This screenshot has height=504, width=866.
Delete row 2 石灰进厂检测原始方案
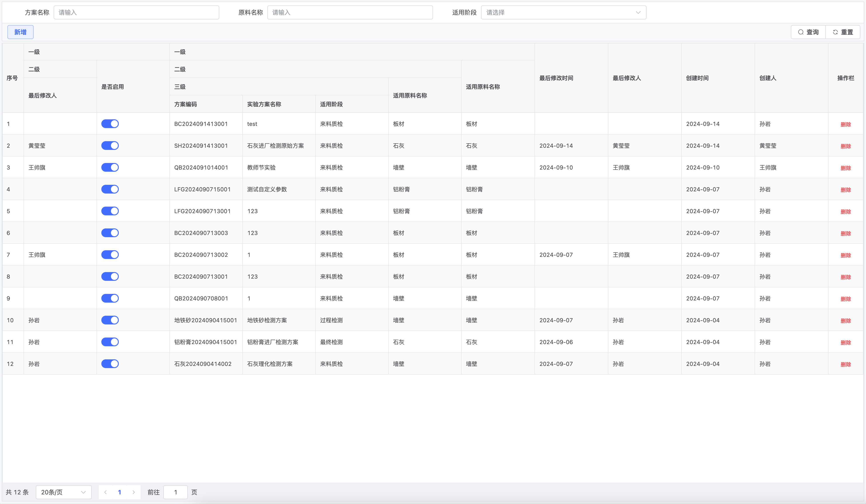846,146
